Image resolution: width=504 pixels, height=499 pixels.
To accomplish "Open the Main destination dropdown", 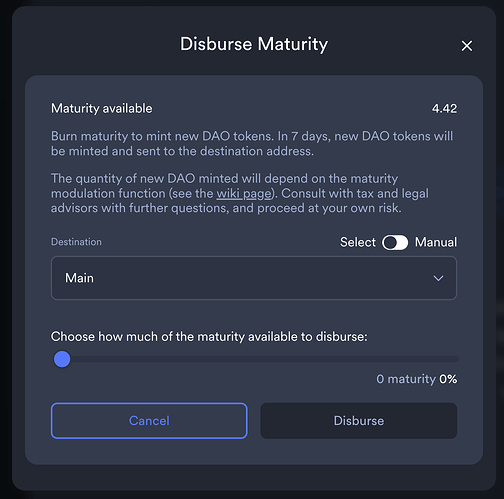I will point(254,278).
